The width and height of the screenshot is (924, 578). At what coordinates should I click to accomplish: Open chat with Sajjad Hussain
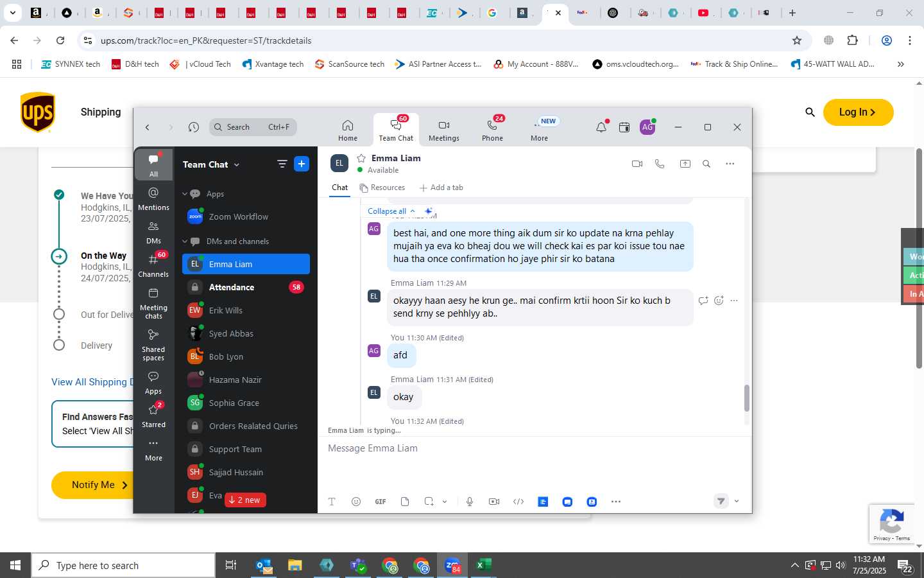point(246,472)
